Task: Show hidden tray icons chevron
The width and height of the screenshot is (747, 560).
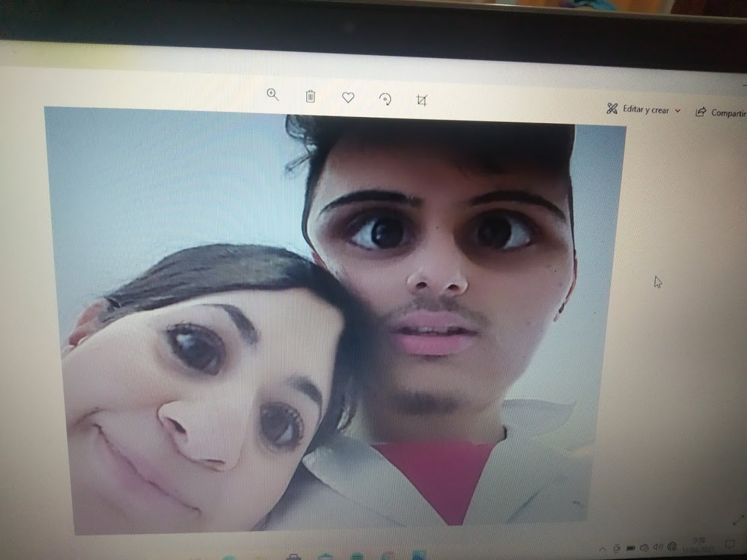Action: (x=602, y=549)
